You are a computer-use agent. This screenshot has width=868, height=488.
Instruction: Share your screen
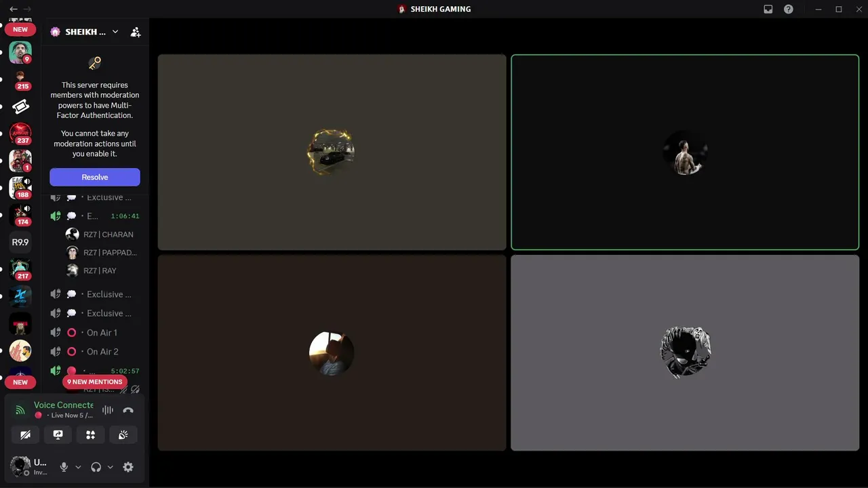(58, 434)
